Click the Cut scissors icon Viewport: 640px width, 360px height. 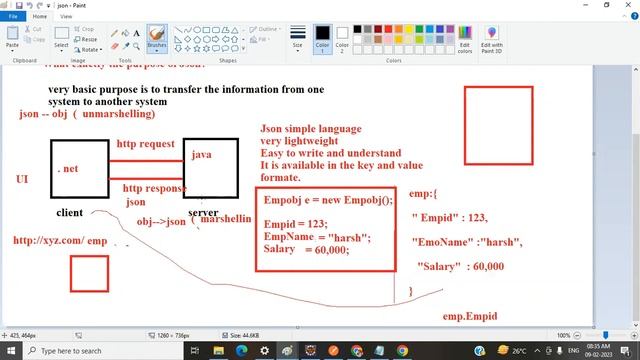point(27,29)
